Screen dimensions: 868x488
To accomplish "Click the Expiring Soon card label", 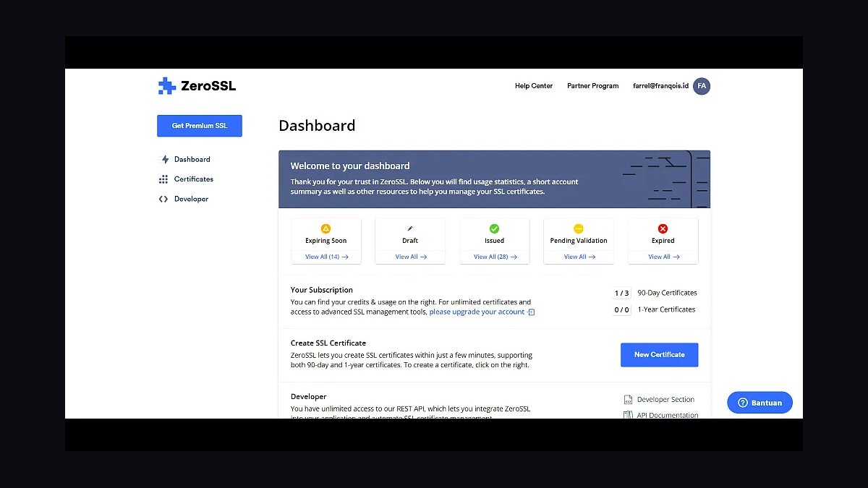I will 325,241.
